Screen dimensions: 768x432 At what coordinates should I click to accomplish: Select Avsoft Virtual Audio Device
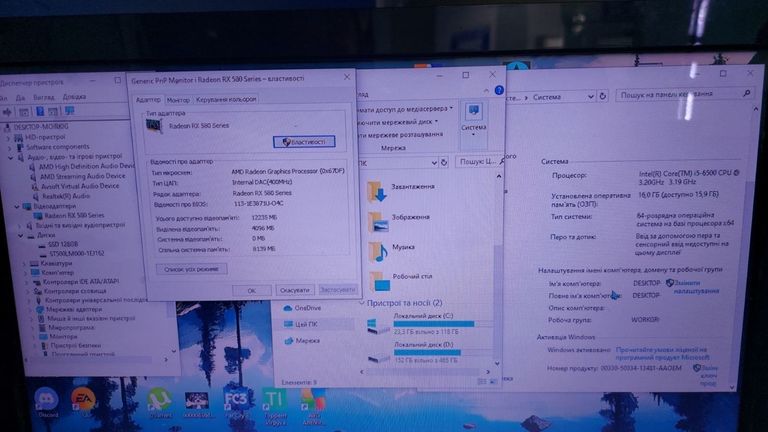click(80, 186)
